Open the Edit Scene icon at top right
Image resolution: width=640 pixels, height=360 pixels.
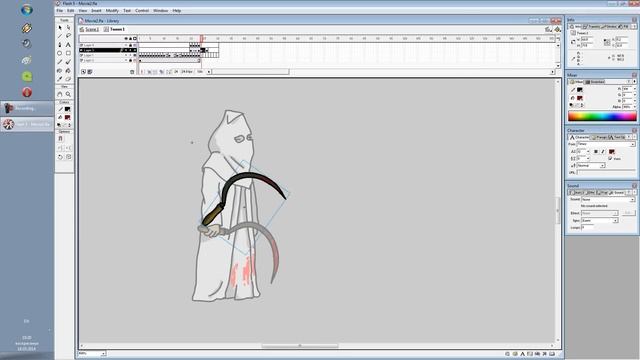(548, 29)
